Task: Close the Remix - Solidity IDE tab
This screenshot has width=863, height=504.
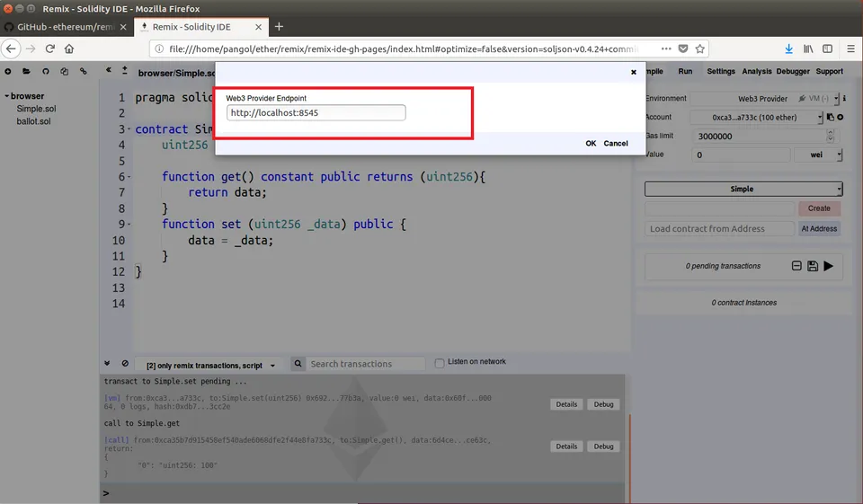Action: point(258,27)
